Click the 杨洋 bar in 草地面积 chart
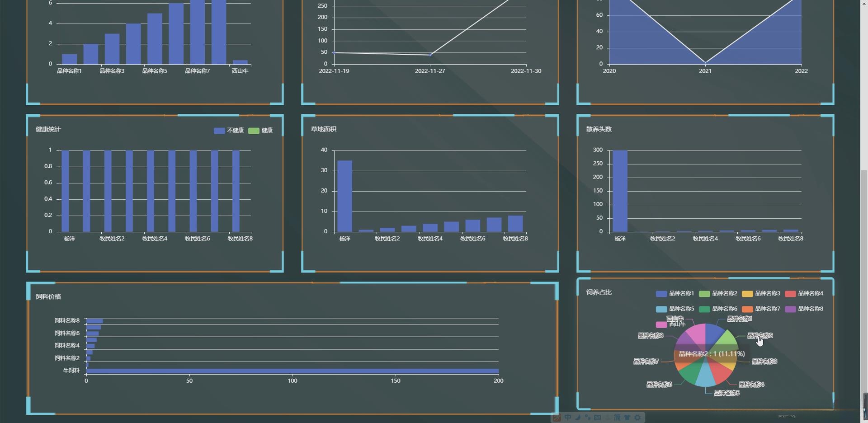 pos(344,196)
